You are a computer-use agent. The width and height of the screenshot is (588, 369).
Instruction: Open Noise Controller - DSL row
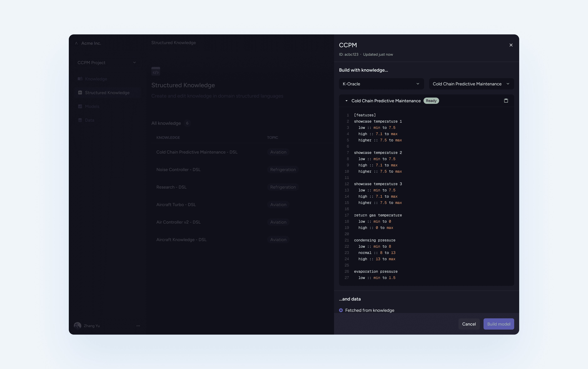(x=178, y=170)
